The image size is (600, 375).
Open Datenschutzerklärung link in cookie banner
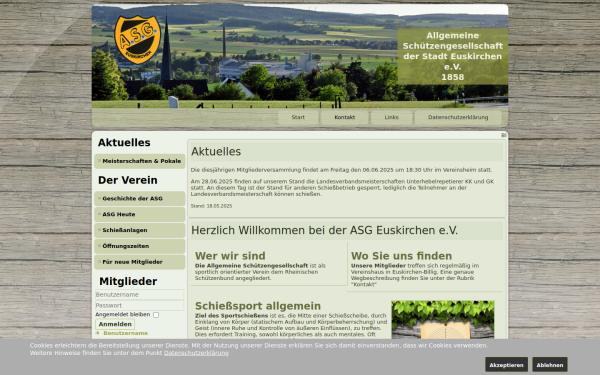196,353
